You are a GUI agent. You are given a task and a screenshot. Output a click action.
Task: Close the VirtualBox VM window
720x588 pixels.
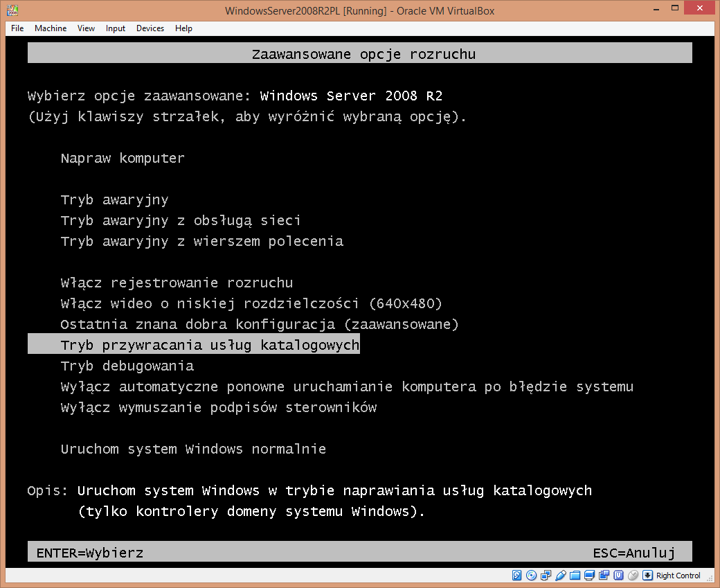(x=699, y=8)
